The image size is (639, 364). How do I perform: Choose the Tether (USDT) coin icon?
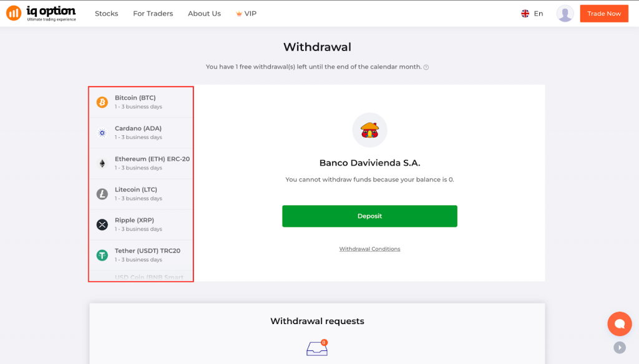(102, 255)
